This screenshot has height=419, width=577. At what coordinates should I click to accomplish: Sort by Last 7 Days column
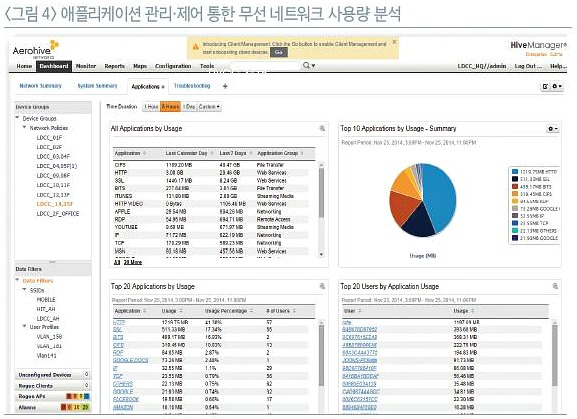tap(236, 153)
